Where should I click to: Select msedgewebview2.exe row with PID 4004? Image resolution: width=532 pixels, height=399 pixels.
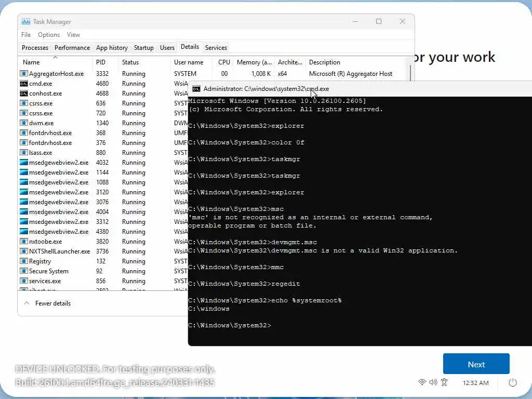pyautogui.click(x=103, y=212)
